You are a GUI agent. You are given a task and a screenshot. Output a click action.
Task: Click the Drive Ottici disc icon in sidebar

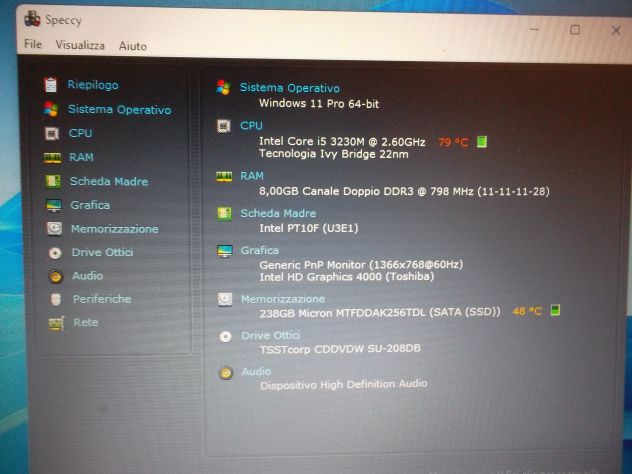[x=55, y=253]
